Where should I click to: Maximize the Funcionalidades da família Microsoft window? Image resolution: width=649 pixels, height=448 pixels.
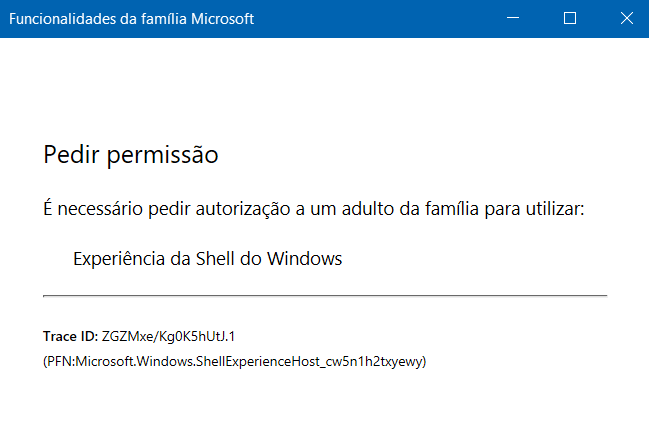click(x=570, y=18)
